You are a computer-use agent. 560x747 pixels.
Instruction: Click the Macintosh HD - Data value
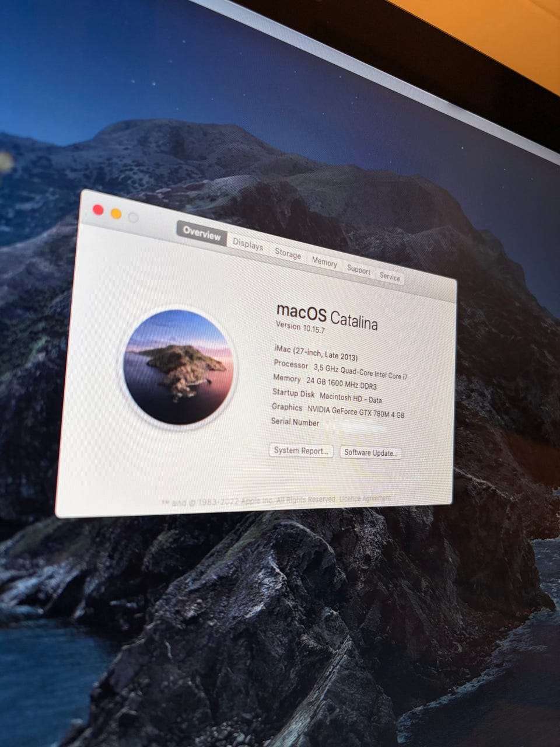coord(351,398)
